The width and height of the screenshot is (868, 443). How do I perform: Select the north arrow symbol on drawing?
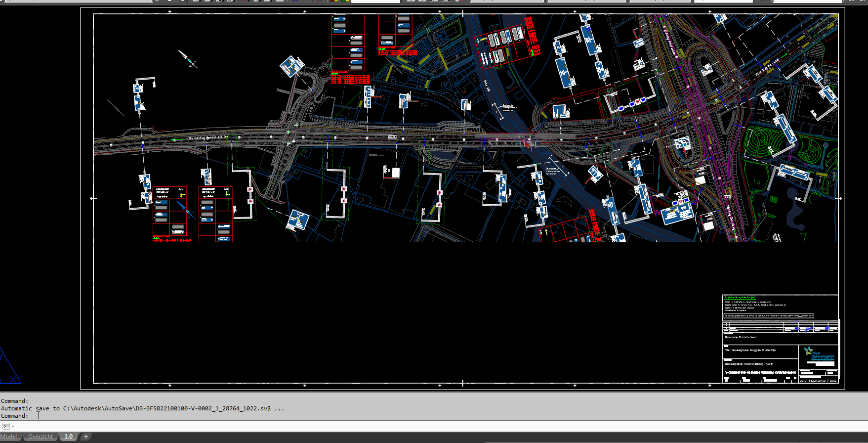click(x=187, y=58)
